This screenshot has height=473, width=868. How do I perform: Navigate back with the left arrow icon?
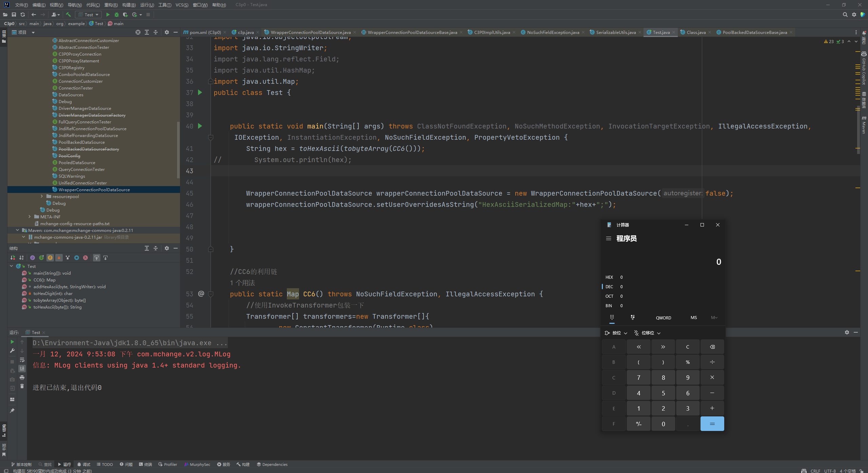34,15
